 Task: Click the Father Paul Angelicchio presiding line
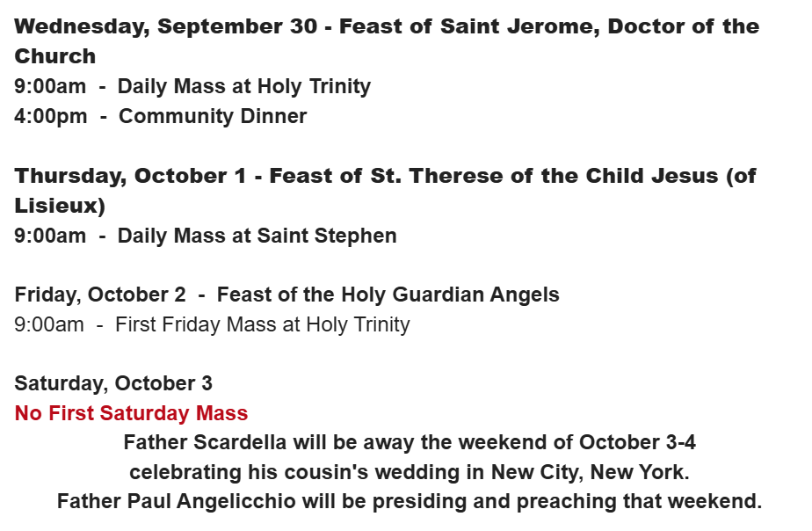click(x=410, y=501)
